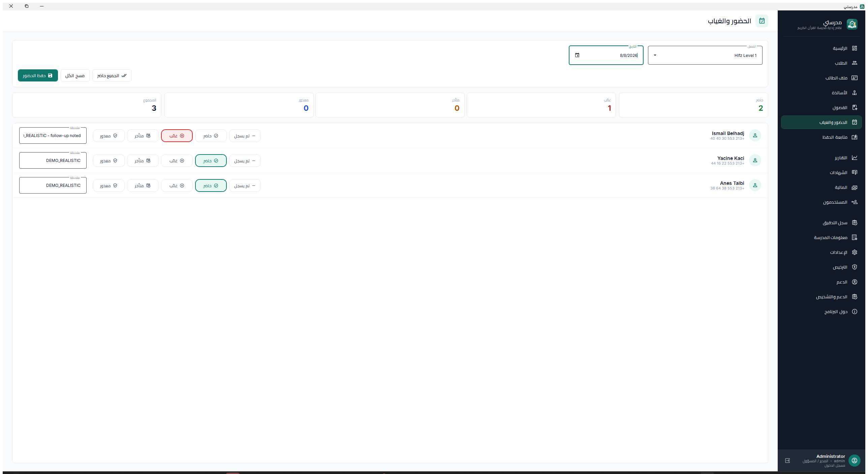Screen dimensions: 868x474
Task: Set Yacine Kaci status to غائب
Action: point(177,161)
